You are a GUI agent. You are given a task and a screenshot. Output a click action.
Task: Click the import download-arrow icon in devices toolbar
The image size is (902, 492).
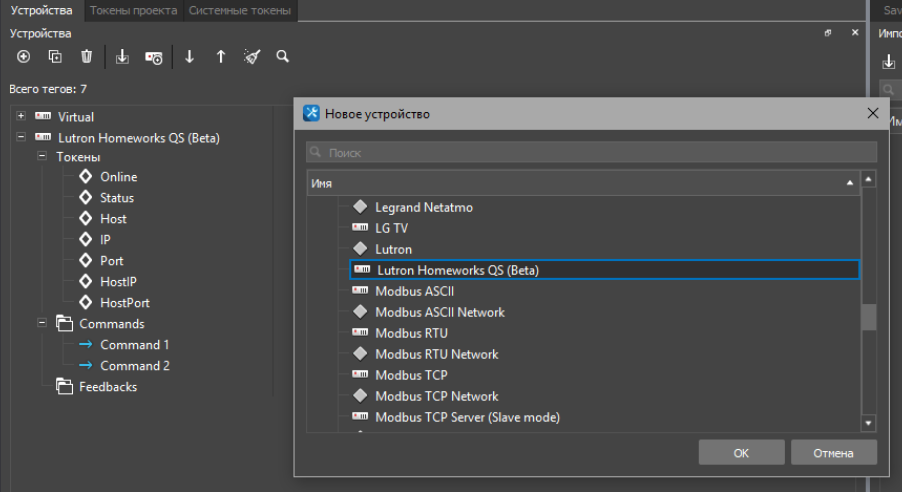[122, 57]
